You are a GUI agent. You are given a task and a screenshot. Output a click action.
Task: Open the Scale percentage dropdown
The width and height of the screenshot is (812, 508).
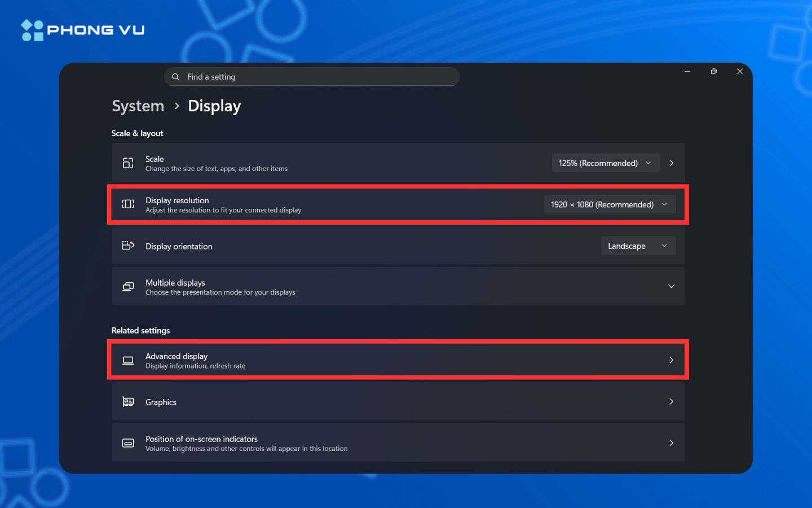point(605,163)
